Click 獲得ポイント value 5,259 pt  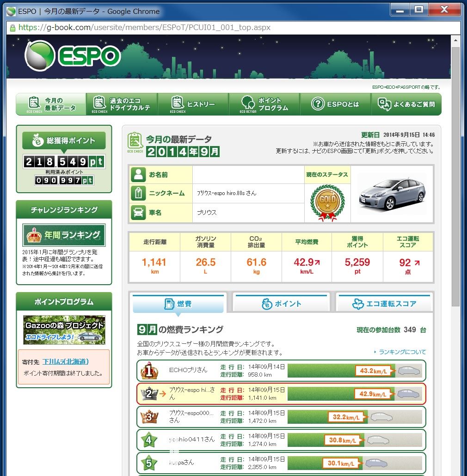click(x=357, y=266)
